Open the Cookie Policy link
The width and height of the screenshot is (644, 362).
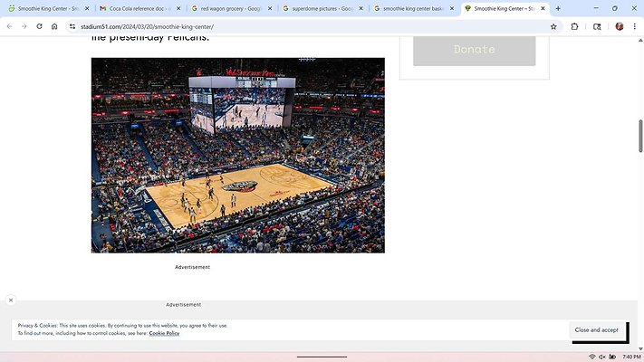point(164,333)
